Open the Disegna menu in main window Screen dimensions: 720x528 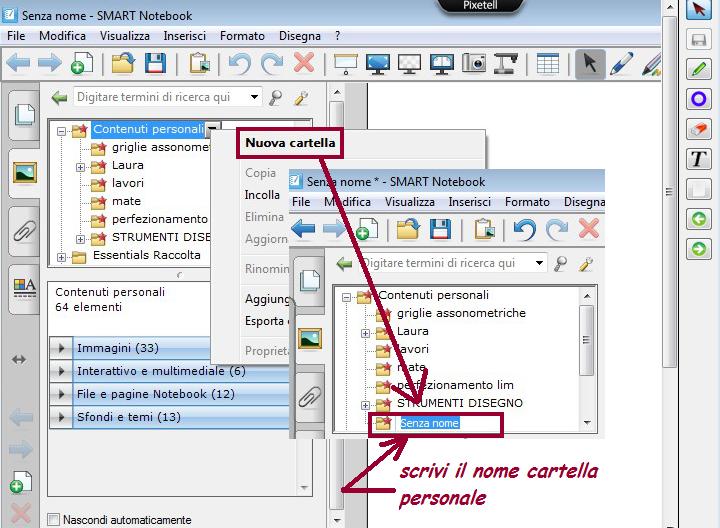[300, 36]
